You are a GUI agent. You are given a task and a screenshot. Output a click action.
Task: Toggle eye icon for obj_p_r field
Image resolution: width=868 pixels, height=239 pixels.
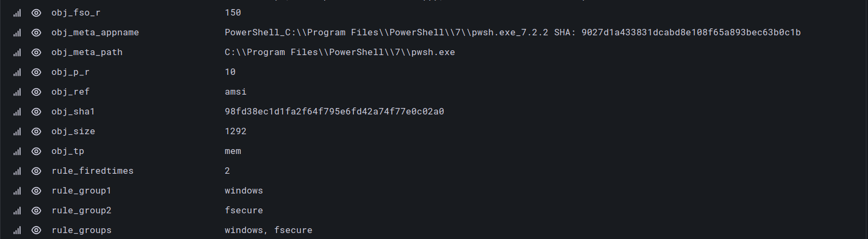tap(36, 72)
